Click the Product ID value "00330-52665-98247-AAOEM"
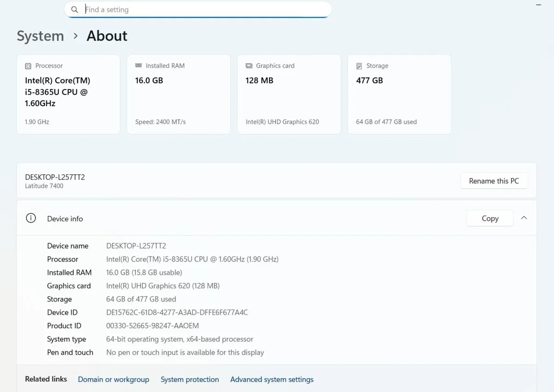This screenshot has height=392, width=554. [153, 326]
